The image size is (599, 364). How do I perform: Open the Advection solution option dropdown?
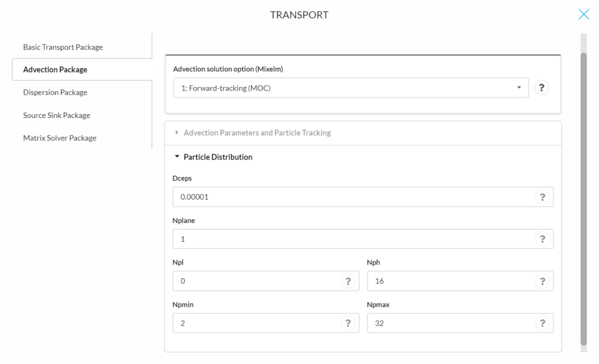351,88
